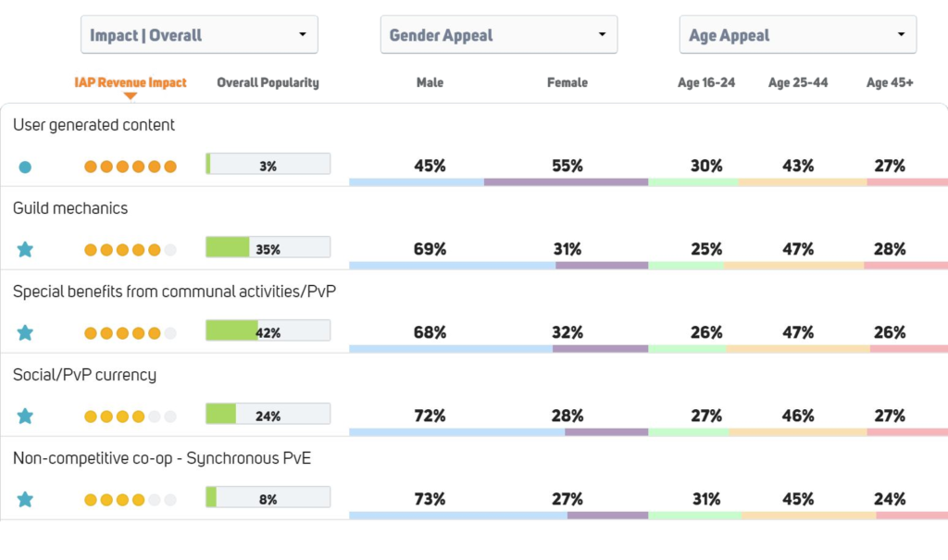Click the star icon beside Guild mechanics
This screenshot has width=948, height=560.
tap(25, 250)
